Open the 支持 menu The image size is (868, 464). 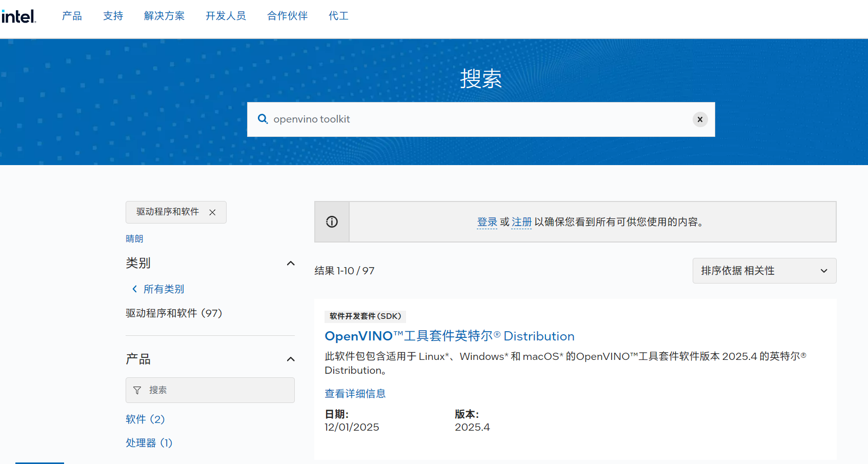tap(113, 16)
